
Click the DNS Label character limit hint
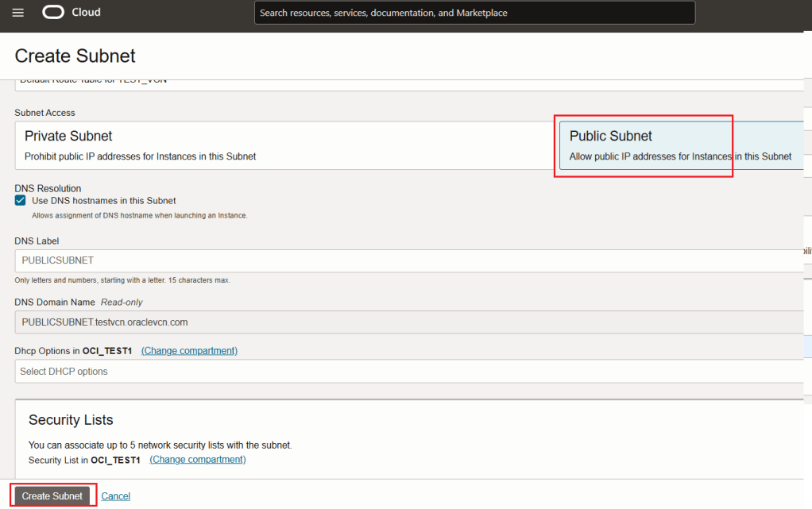(x=122, y=280)
